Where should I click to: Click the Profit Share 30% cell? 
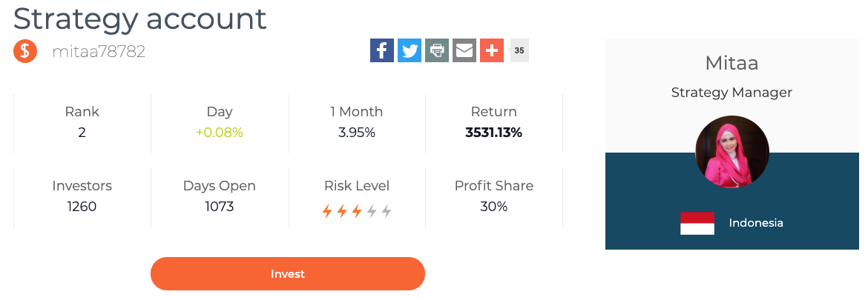[x=494, y=197]
